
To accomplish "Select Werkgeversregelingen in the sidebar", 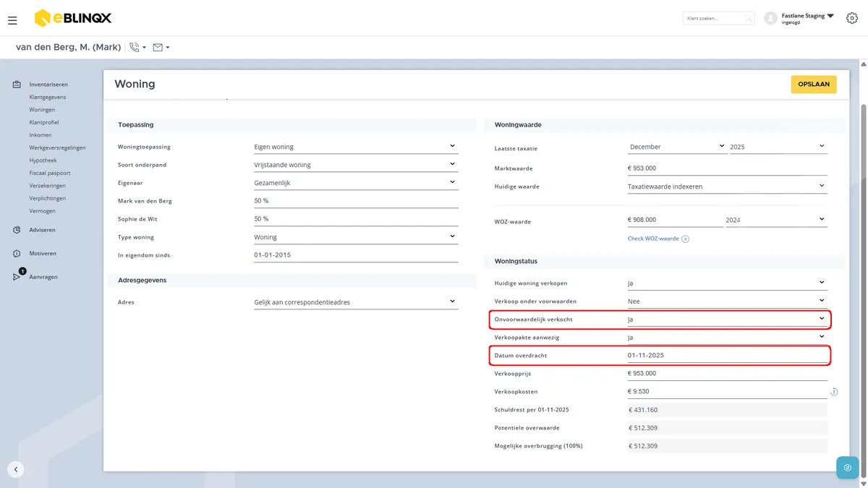I will tap(57, 147).
